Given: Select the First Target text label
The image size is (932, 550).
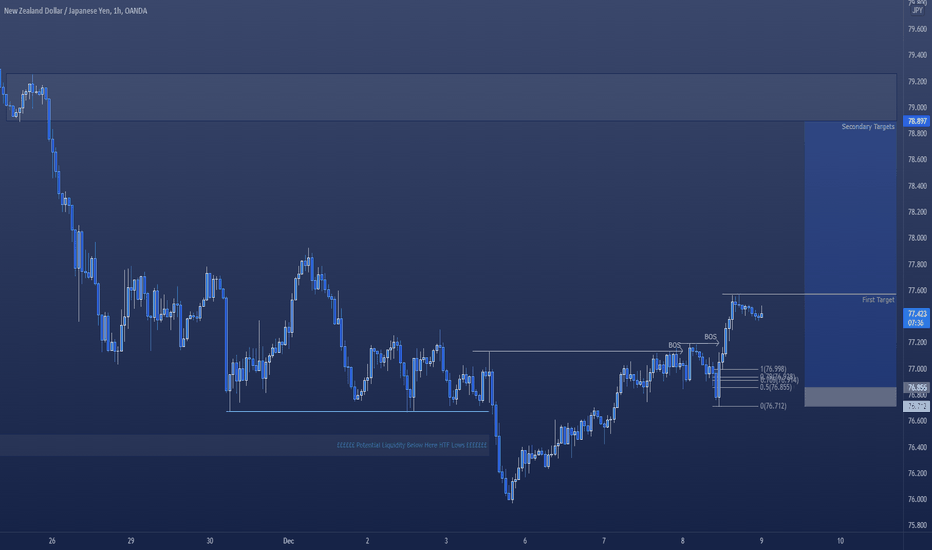Looking at the screenshot, I should click(878, 300).
